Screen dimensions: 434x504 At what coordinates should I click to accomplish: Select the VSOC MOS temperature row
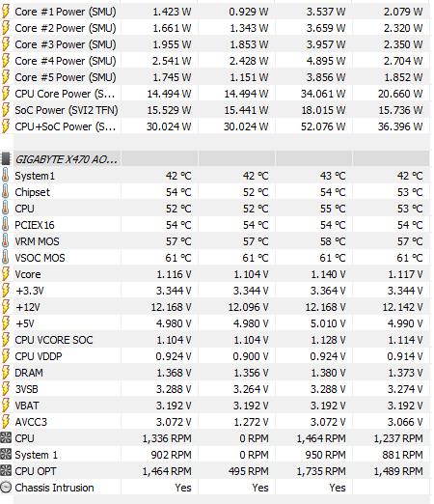click(x=215, y=258)
